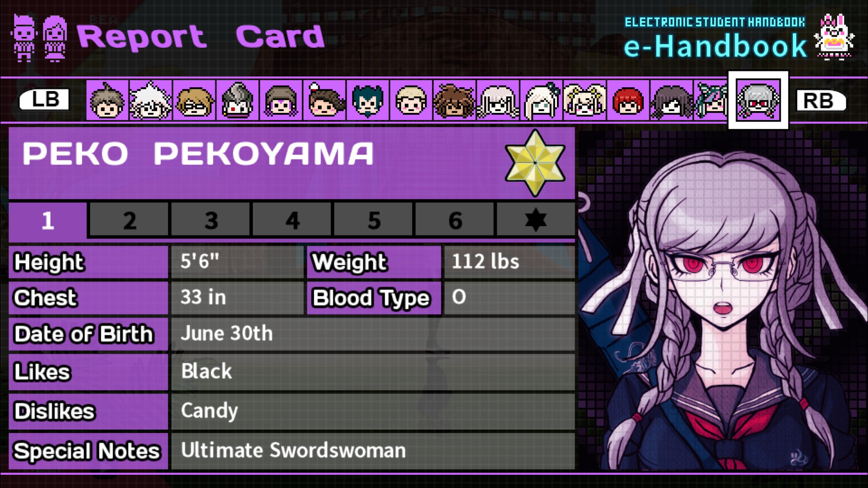Select the dark teal-haired student icon
The image size is (868, 488).
[x=368, y=100]
